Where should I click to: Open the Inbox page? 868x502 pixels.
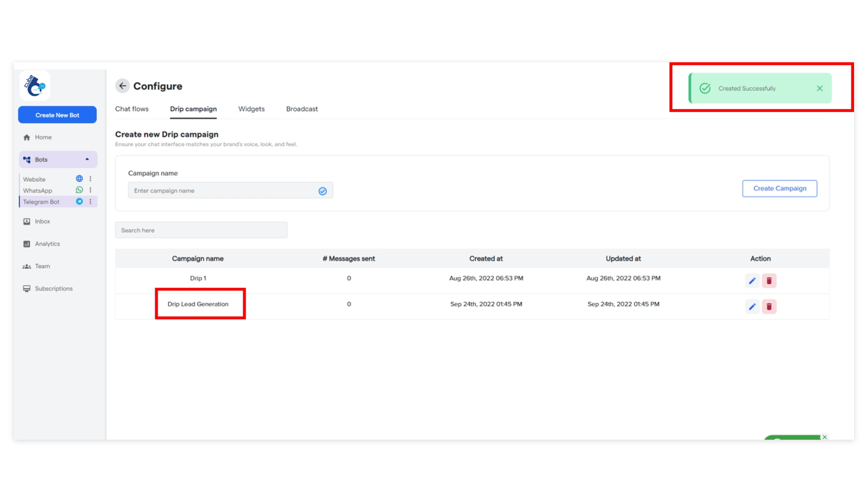[42, 222]
